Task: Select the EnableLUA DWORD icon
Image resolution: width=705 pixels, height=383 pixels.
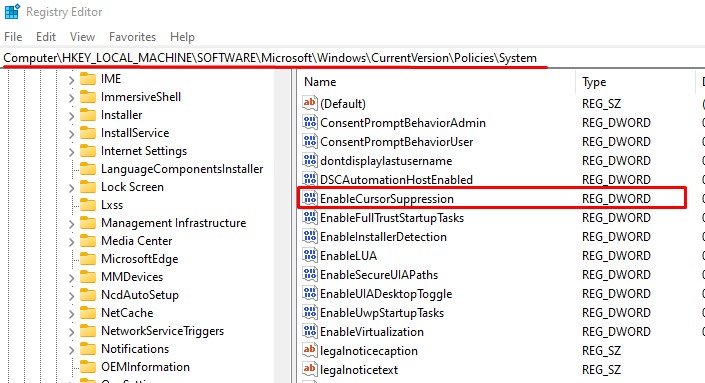Action: 310,255
